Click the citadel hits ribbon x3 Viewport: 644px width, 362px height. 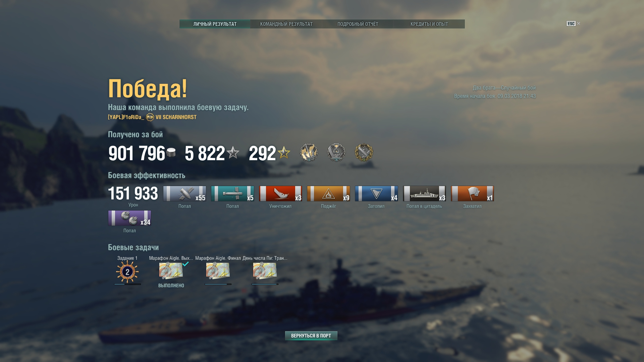pos(424,193)
